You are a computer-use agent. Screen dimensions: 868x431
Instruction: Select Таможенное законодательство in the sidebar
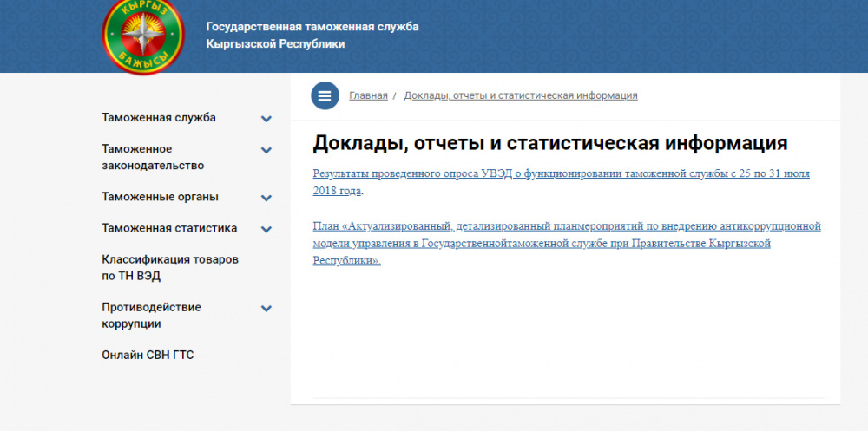click(x=153, y=157)
